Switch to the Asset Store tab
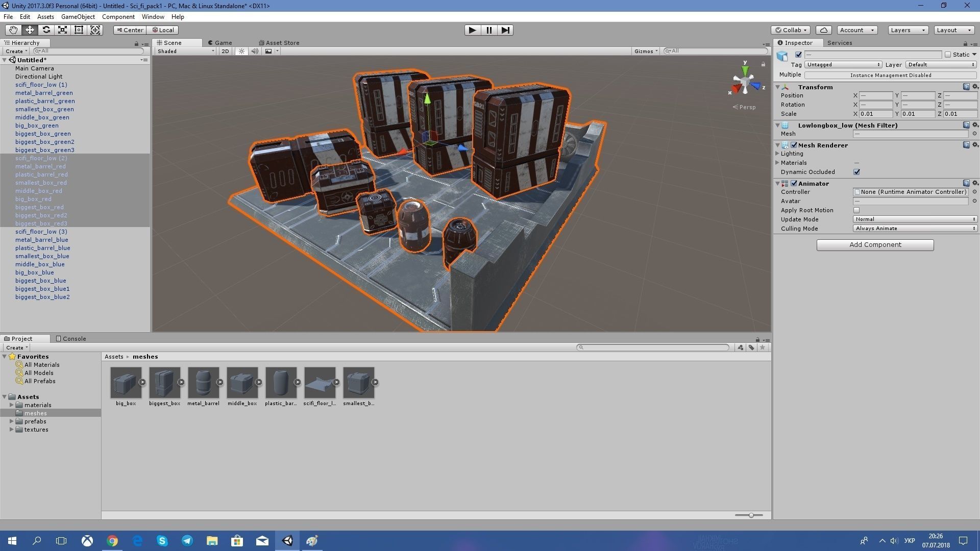The image size is (980, 551). 279,43
